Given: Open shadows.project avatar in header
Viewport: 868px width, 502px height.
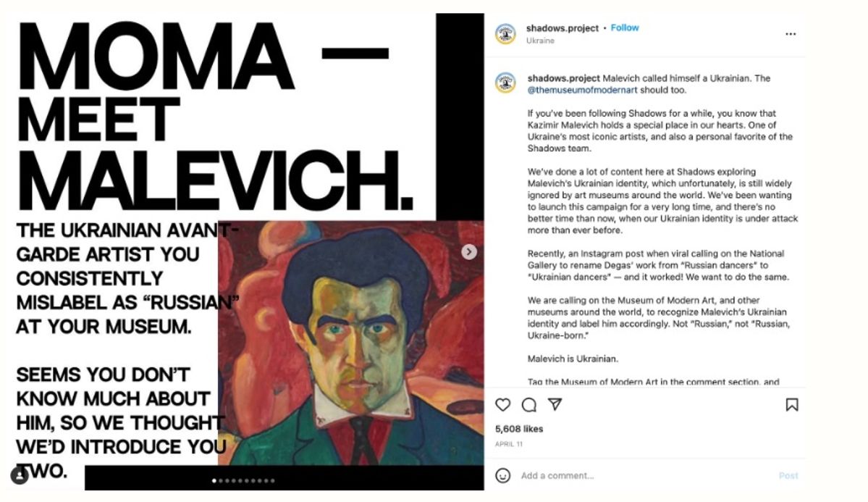Looking at the screenshot, I should (505, 34).
